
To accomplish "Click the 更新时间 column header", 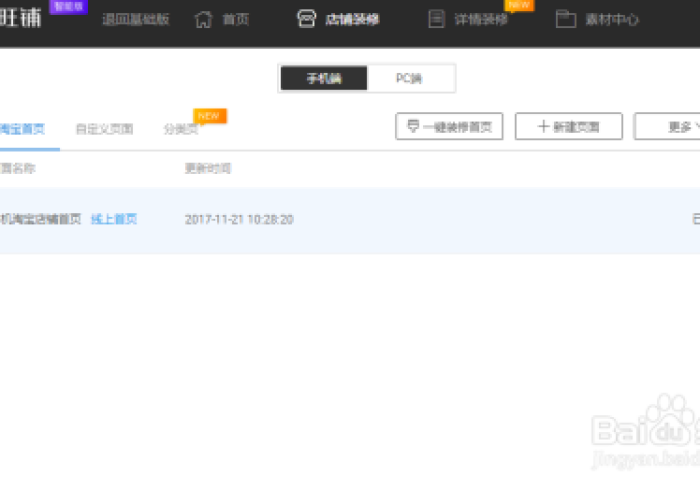I will pos(208,168).
